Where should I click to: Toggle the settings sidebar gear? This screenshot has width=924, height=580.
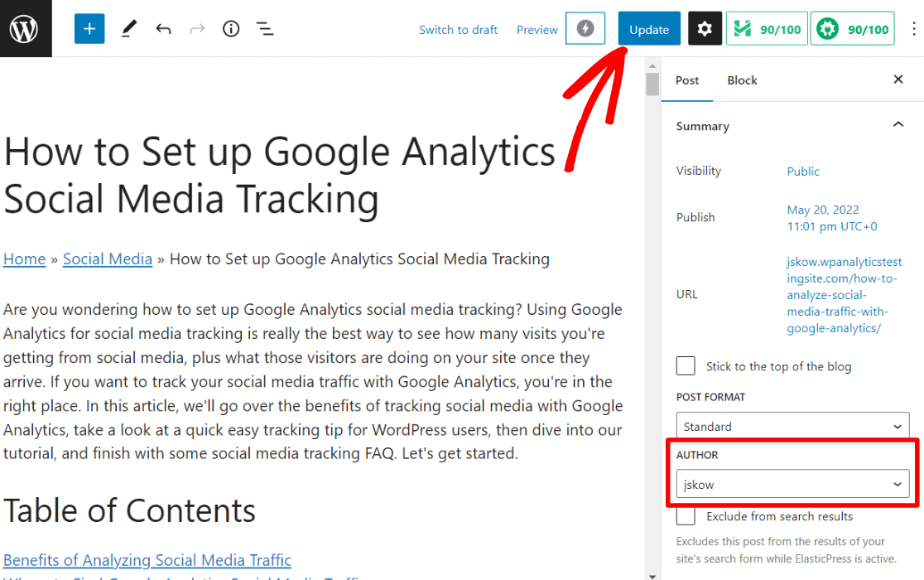[705, 28]
